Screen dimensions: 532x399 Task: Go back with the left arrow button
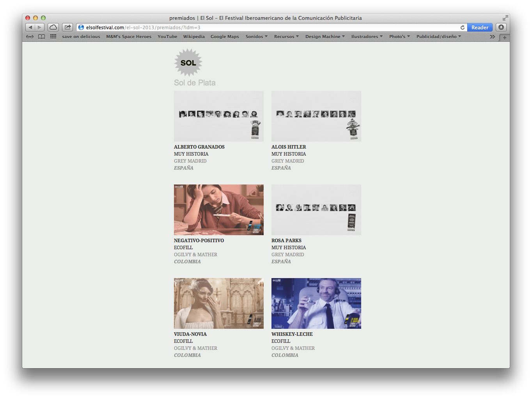[30, 27]
